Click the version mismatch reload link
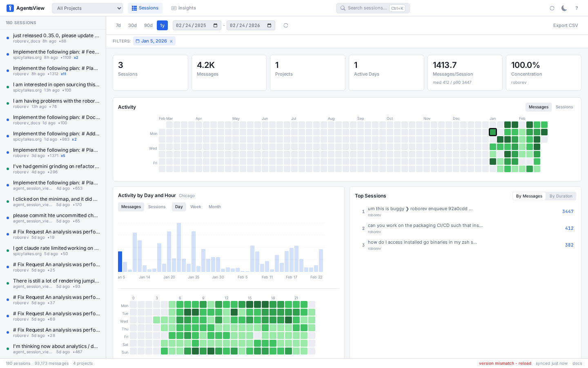This screenshot has width=588, height=368. (505, 364)
